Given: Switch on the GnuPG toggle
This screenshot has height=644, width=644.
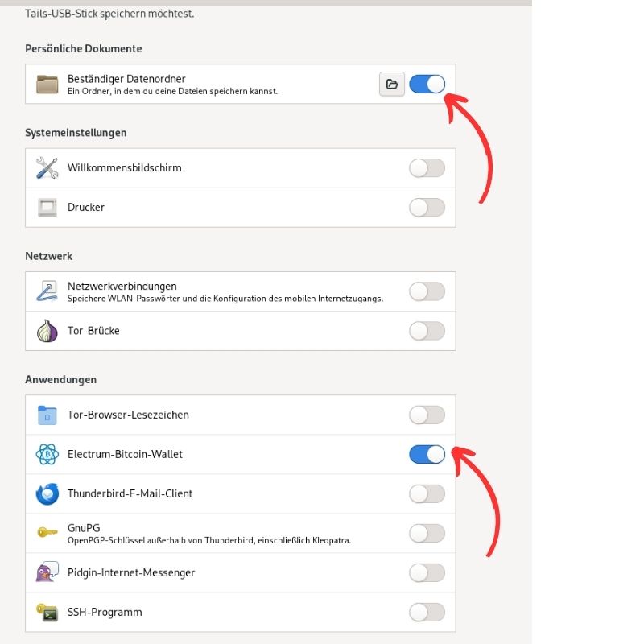Looking at the screenshot, I should [427, 533].
